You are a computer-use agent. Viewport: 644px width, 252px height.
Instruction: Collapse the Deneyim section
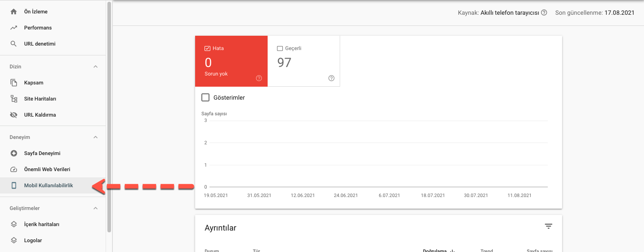[x=95, y=137]
